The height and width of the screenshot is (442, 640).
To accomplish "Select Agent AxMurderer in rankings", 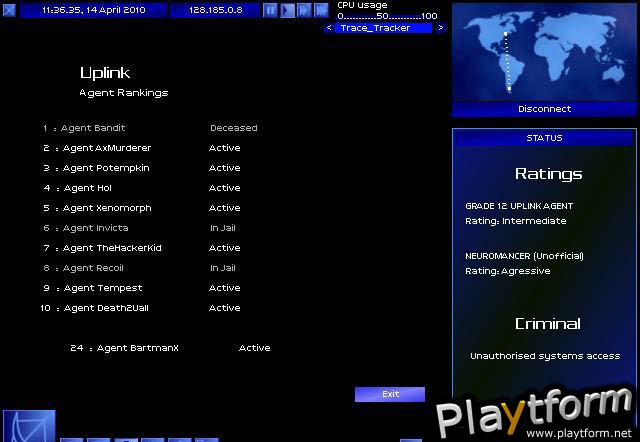I will pos(107,148).
